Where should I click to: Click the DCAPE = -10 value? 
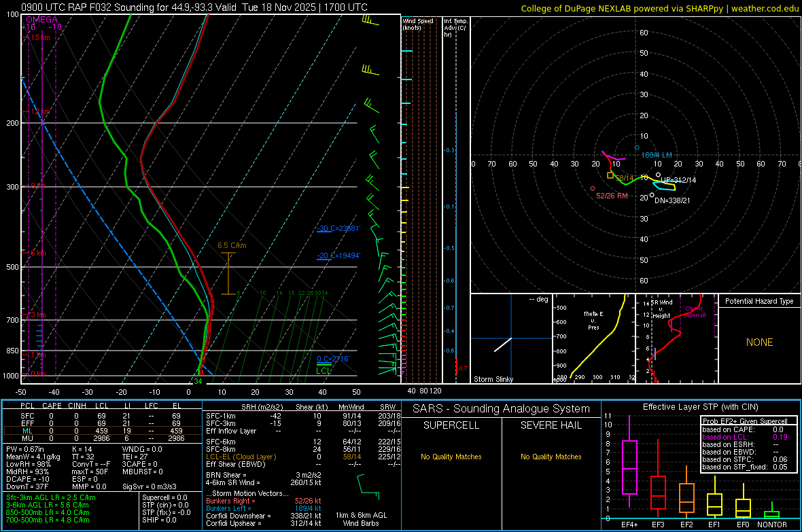(28, 479)
